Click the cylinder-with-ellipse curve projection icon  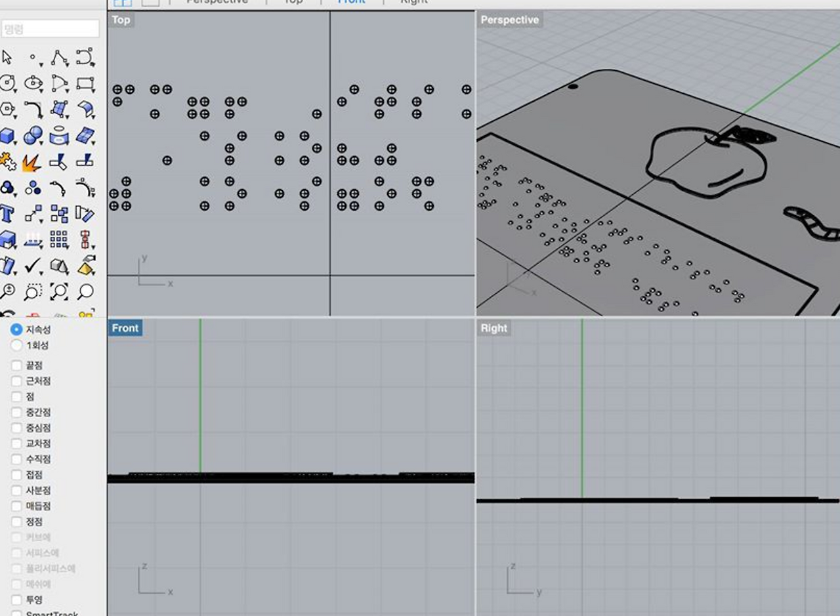click(x=59, y=136)
